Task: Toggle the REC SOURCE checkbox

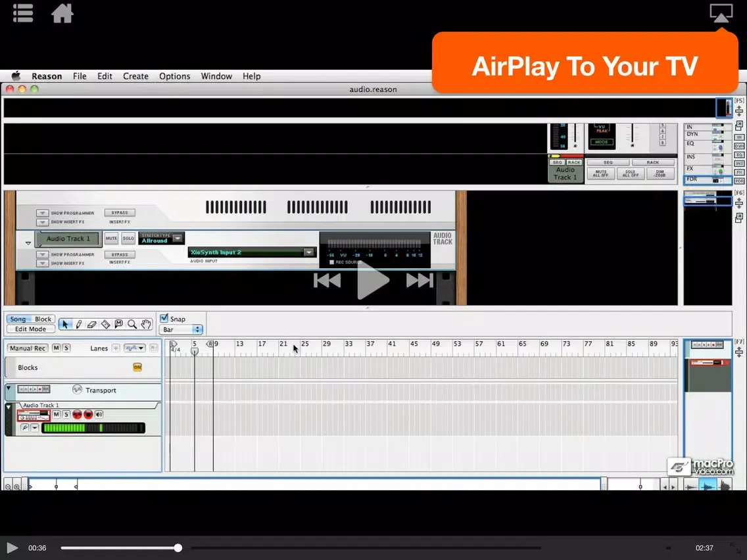Action: 331,262
